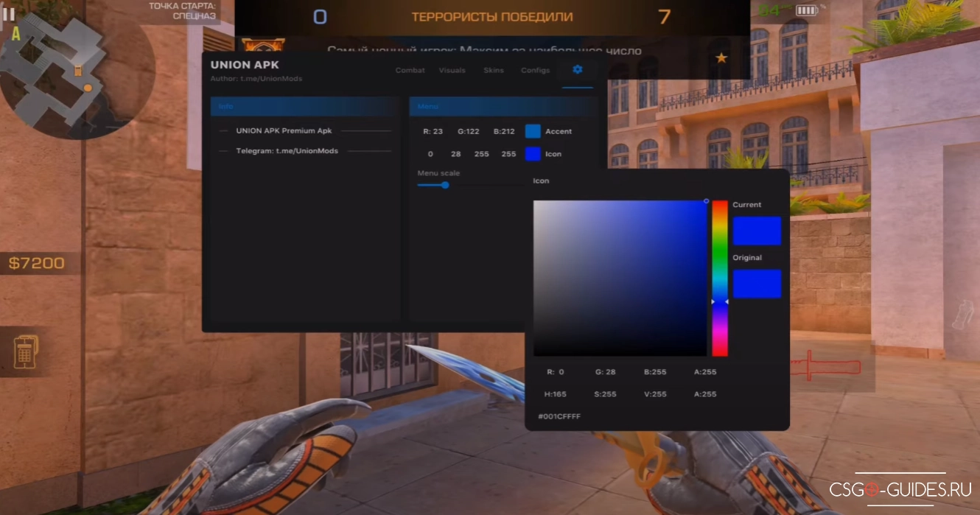Click the rainbow hue bar

tap(720, 278)
